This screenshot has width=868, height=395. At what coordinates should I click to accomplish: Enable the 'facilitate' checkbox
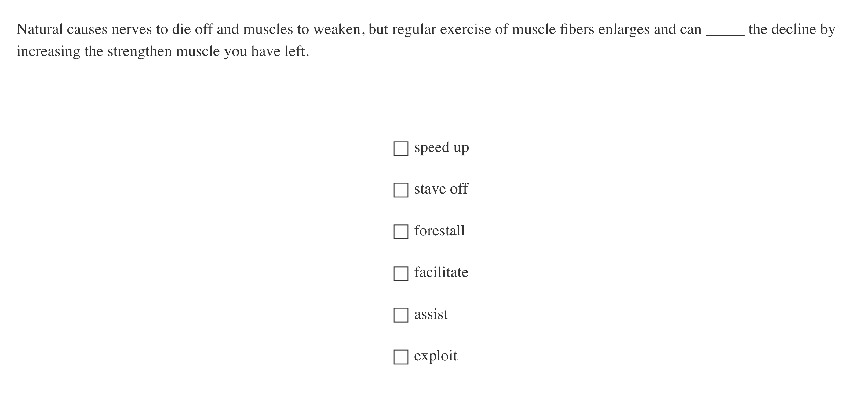click(401, 273)
